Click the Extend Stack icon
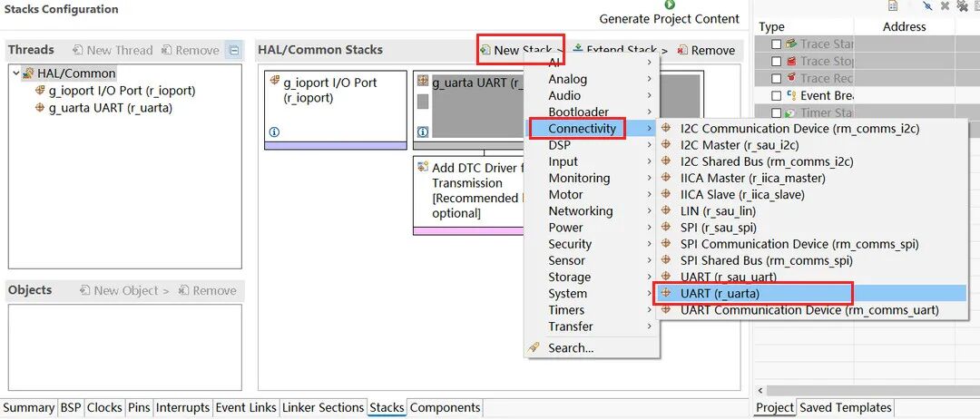This screenshot has height=419, width=980. [578, 49]
